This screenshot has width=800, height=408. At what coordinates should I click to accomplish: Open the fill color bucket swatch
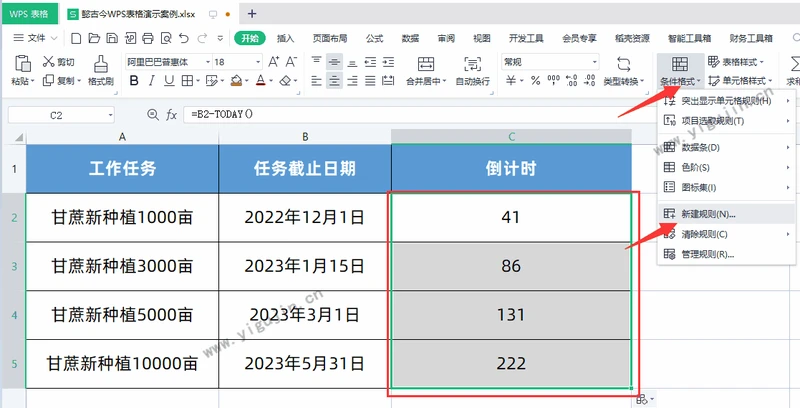tap(236, 81)
